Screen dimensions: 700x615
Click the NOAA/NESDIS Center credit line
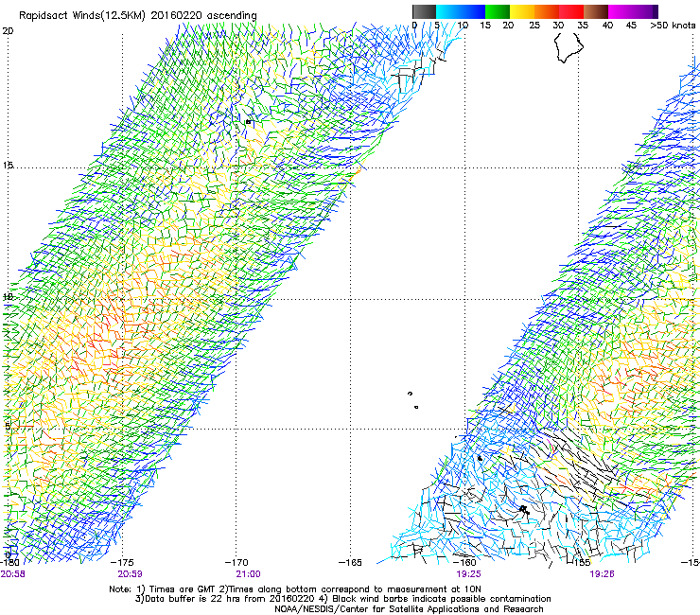click(409, 609)
